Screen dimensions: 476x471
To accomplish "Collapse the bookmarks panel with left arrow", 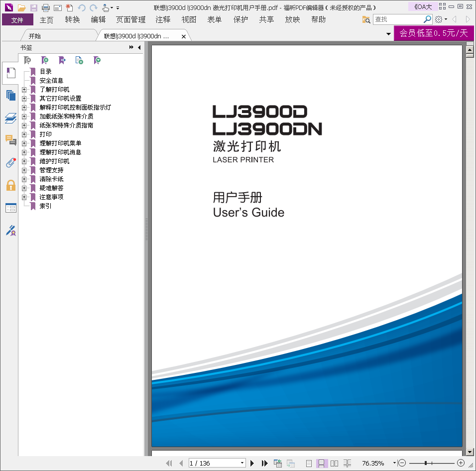I will 139,47.
